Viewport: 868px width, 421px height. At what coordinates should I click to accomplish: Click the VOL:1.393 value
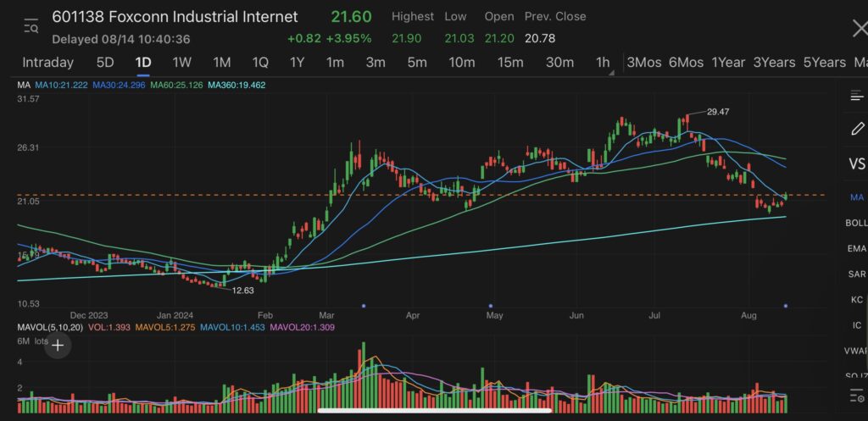pos(109,327)
